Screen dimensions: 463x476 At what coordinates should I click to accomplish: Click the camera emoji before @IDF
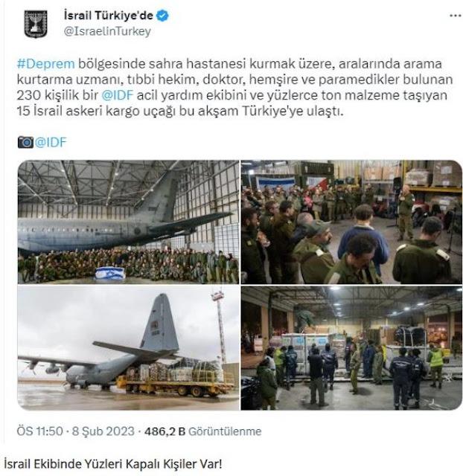pyautogui.click(x=25, y=142)
